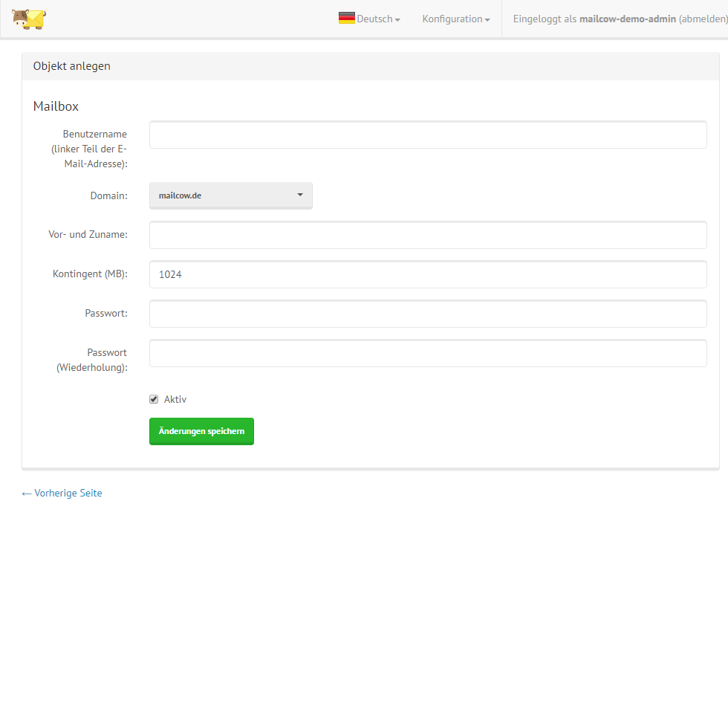Click the Objekt anlegen panel header
Screen dimensions: 728x715
(x=72, y=66)
